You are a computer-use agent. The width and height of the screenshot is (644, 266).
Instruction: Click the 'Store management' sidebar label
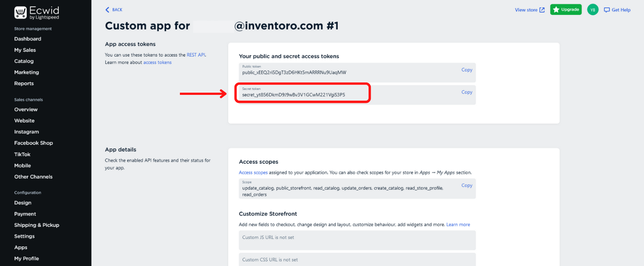33,29
